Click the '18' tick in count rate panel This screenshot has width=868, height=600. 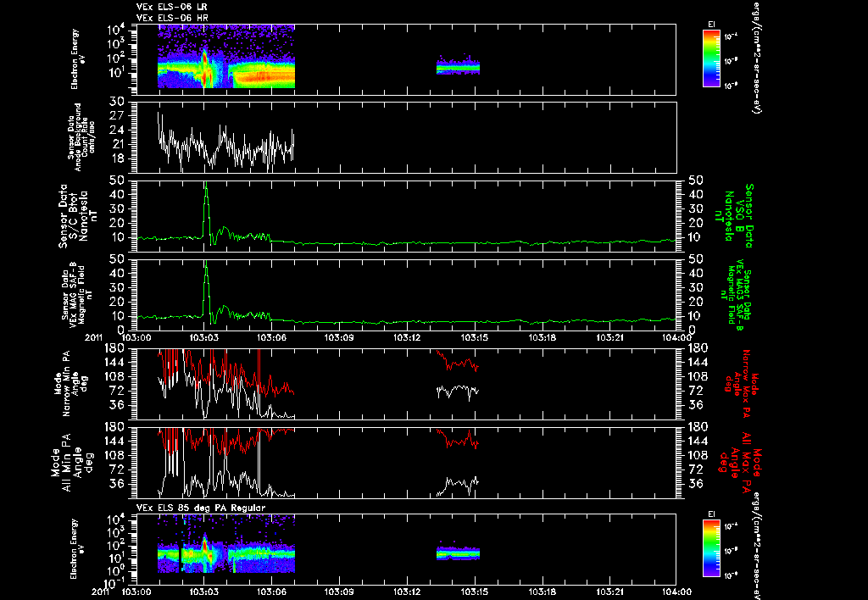tap(117, 158)
